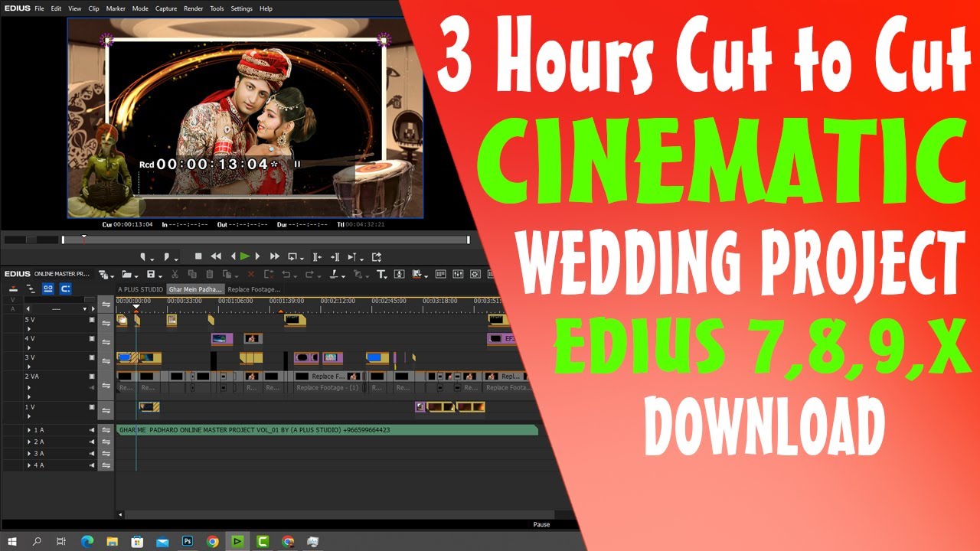Toggle Snap to Event blue icon
Screen dimensions: 980x551
click(65, 289)
